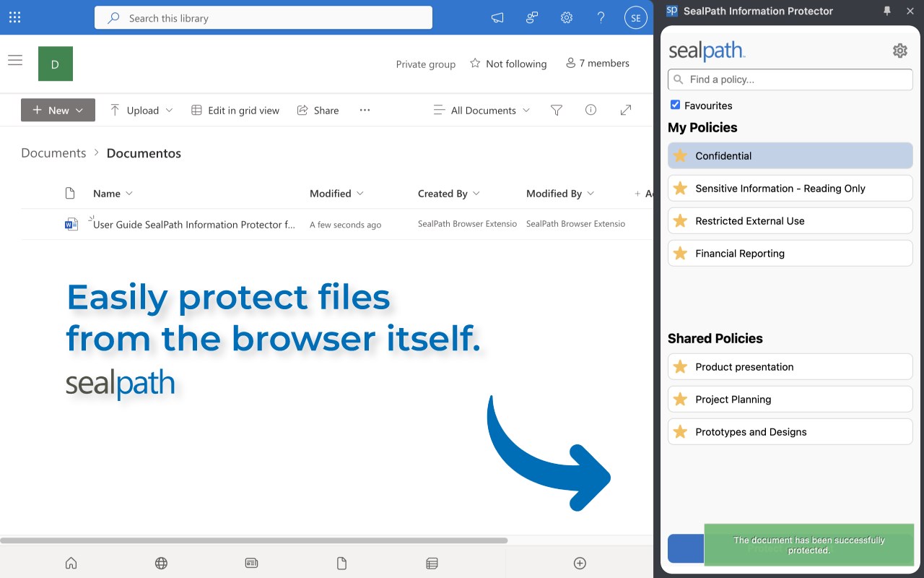This screenshot has width=924, height=578.
Task: Select the Prototypes and Designs policy
Action: tap(790, 431)
